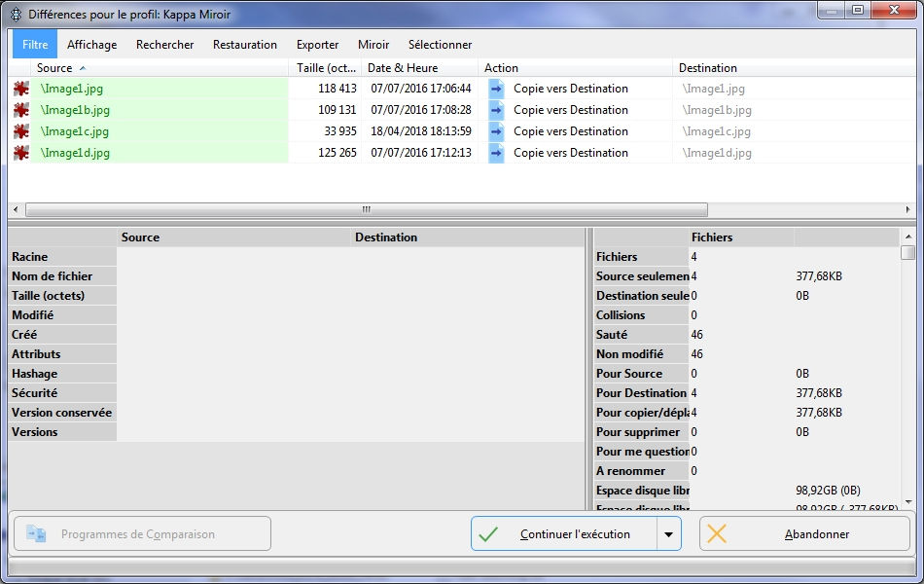Screen dimensions: 924x584
Task: Click the 98,92GB (0B) free space value
Action: (828, 491)
